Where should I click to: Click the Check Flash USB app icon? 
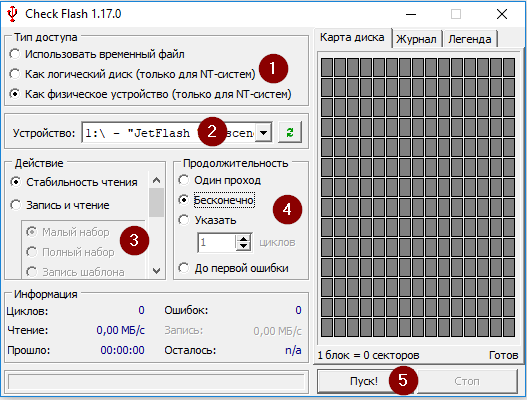point(12,14)
